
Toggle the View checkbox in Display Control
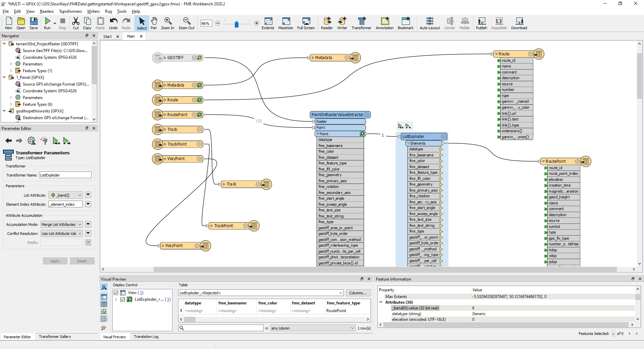(x=116, y=293)
